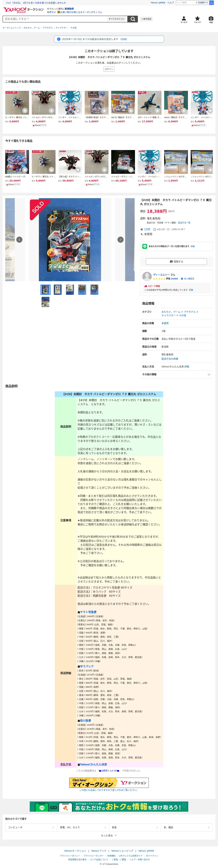Viewport: 218px width, 868px height.
Task: Click オークショントップ breadcrumb
Action: (12, 28)
